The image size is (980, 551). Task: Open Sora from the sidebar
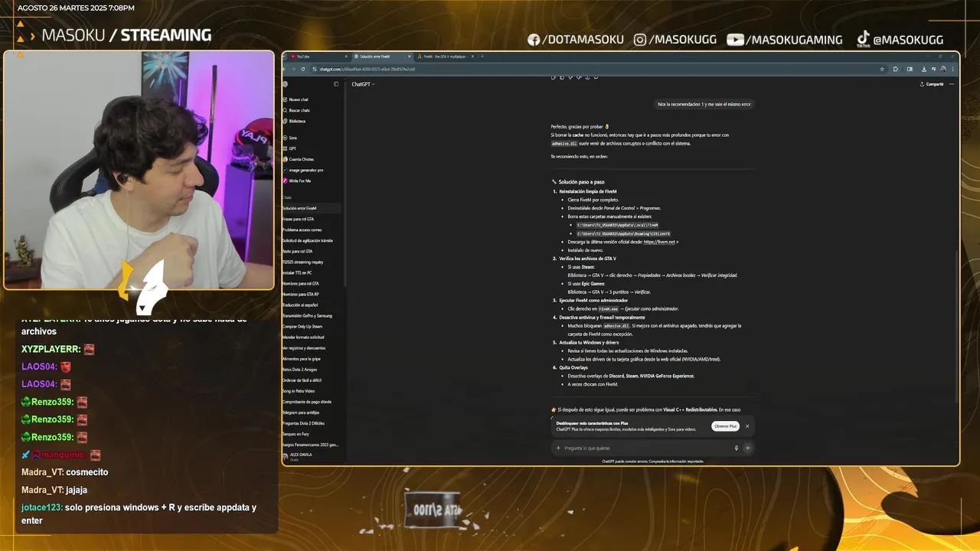292,138
